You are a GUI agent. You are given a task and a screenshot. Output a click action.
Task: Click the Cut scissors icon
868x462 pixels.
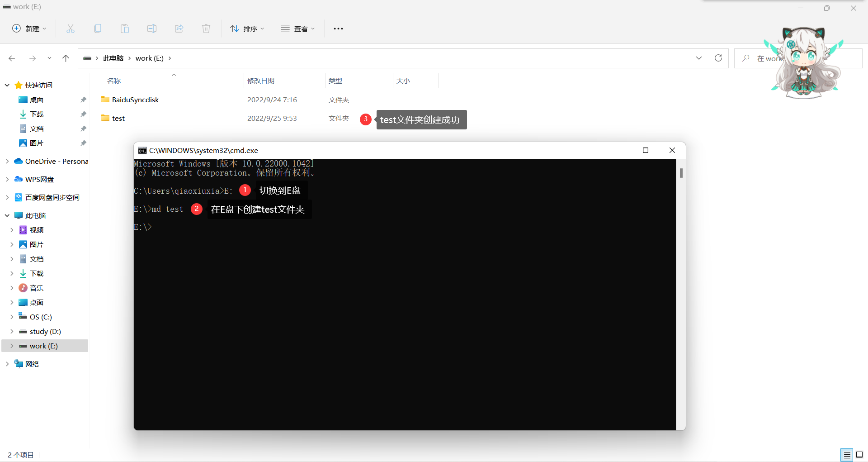71,29
